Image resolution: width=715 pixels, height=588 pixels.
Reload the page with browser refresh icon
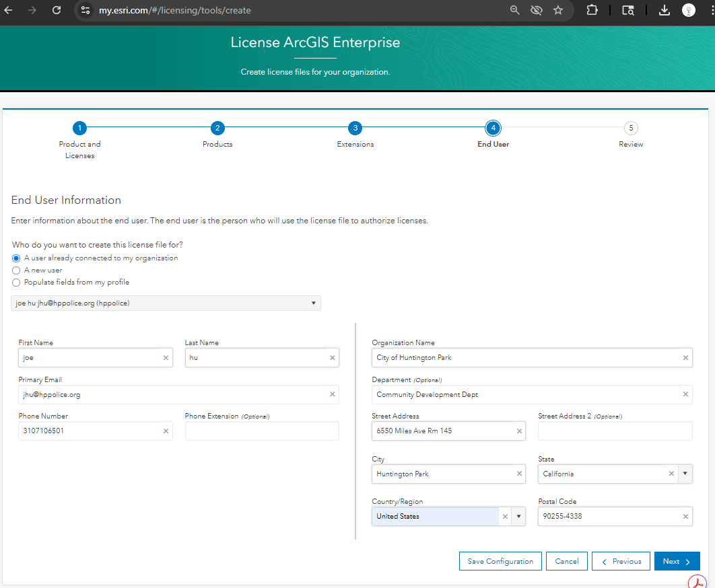(57, 10)
